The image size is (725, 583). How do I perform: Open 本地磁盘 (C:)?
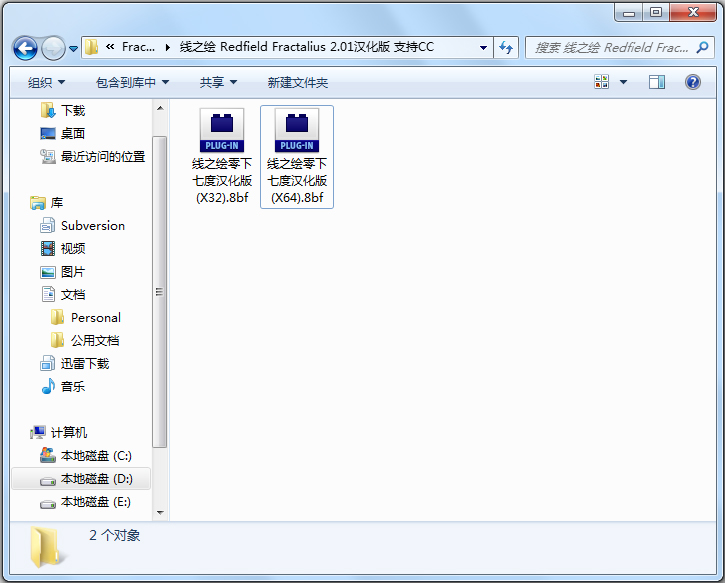coord(96,456)
